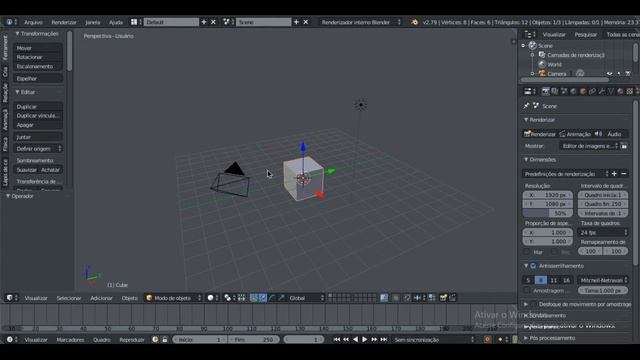Image resolution: width=640 pixels, height=360 pixels.
Task: Click the Mover transform button
Action: point(38,48)
